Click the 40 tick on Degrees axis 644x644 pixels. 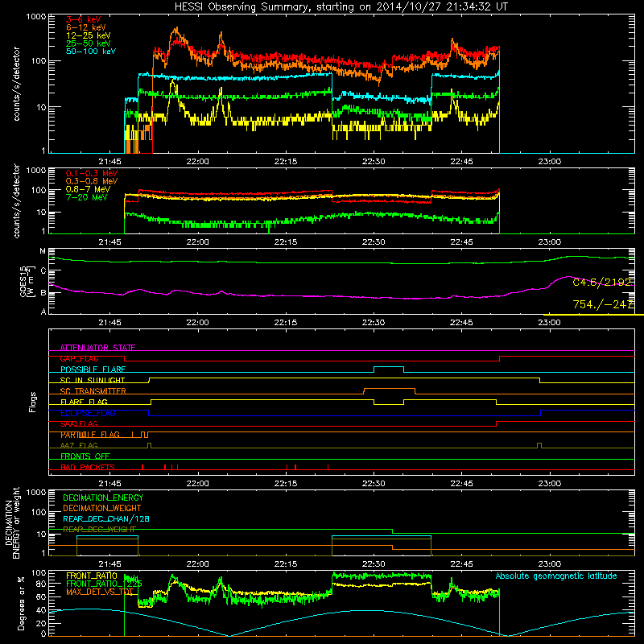tap(41, 610)
